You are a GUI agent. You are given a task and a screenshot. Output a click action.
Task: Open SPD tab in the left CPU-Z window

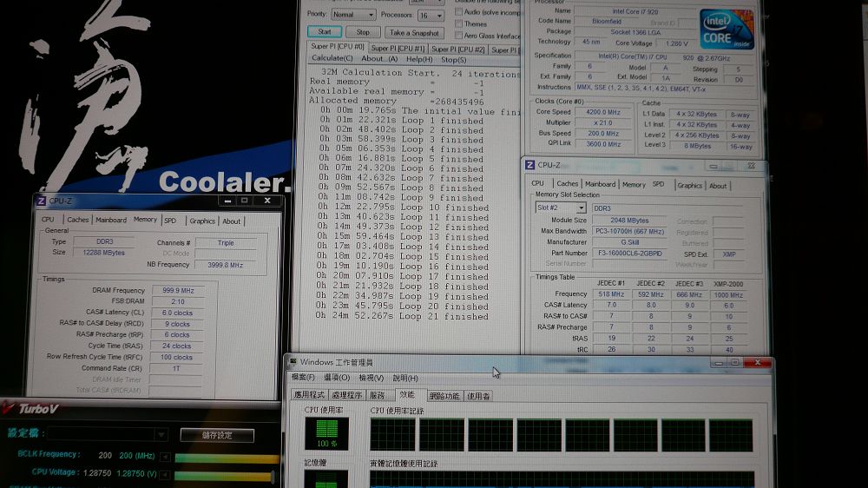[170, 221]
